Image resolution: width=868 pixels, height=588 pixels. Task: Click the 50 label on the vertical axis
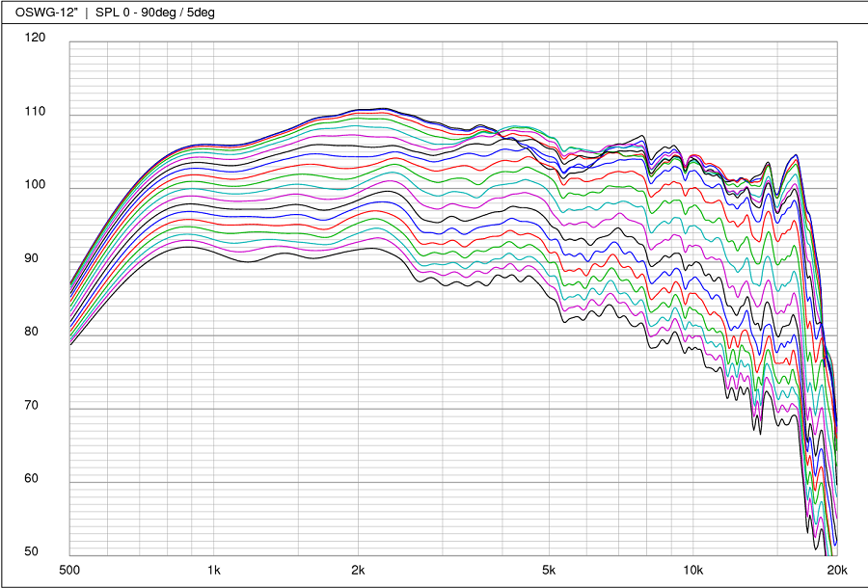[x=32, y=551]
